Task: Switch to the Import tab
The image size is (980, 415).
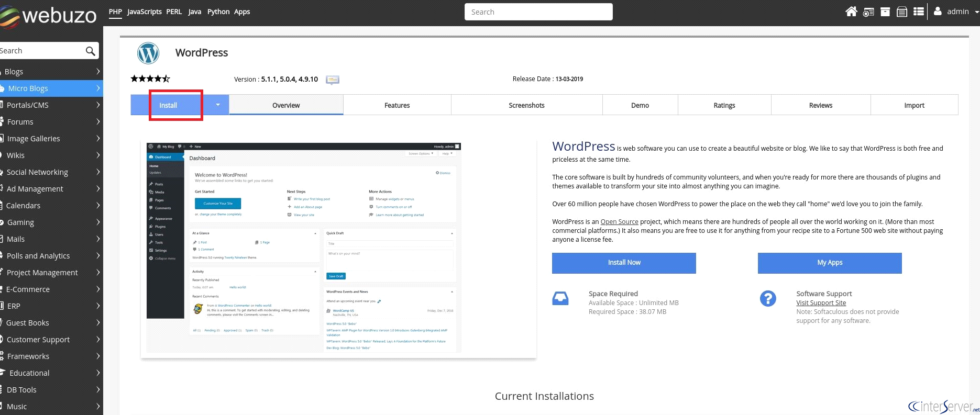Action: click(915, 105)
